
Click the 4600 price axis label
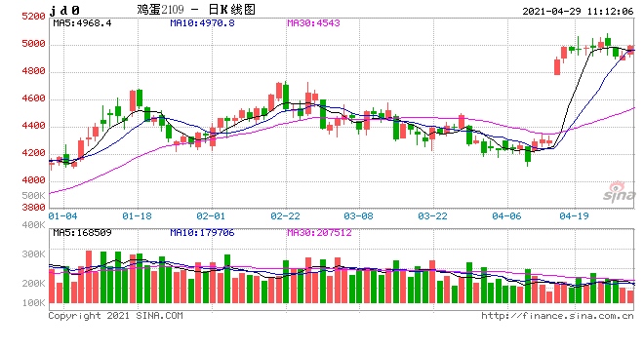point(33,98)
